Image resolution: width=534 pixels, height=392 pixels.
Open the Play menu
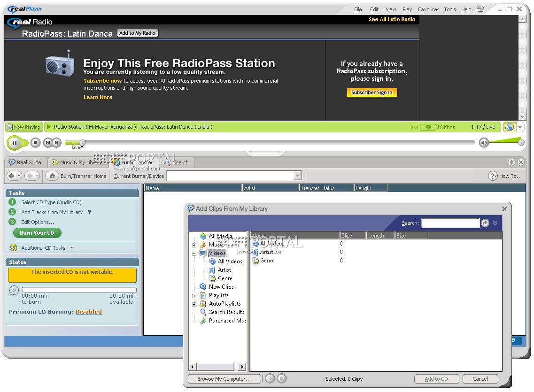pos(407,9)
